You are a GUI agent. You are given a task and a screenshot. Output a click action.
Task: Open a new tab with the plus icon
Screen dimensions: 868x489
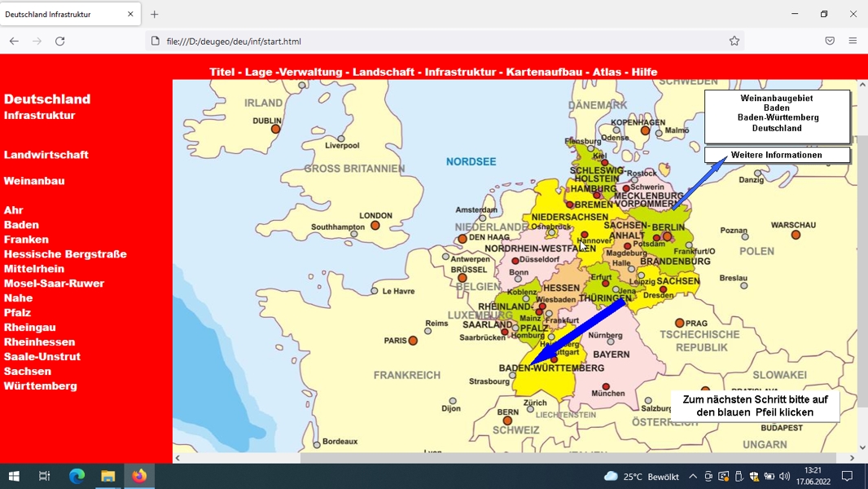click(x=155, y=15)
